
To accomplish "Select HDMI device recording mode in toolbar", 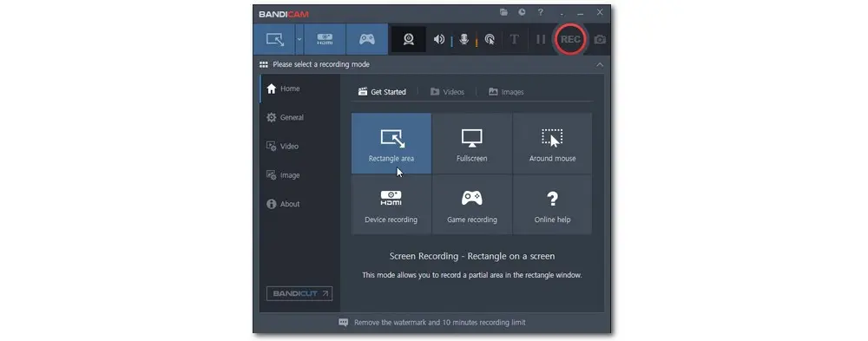I will [325, 39].
